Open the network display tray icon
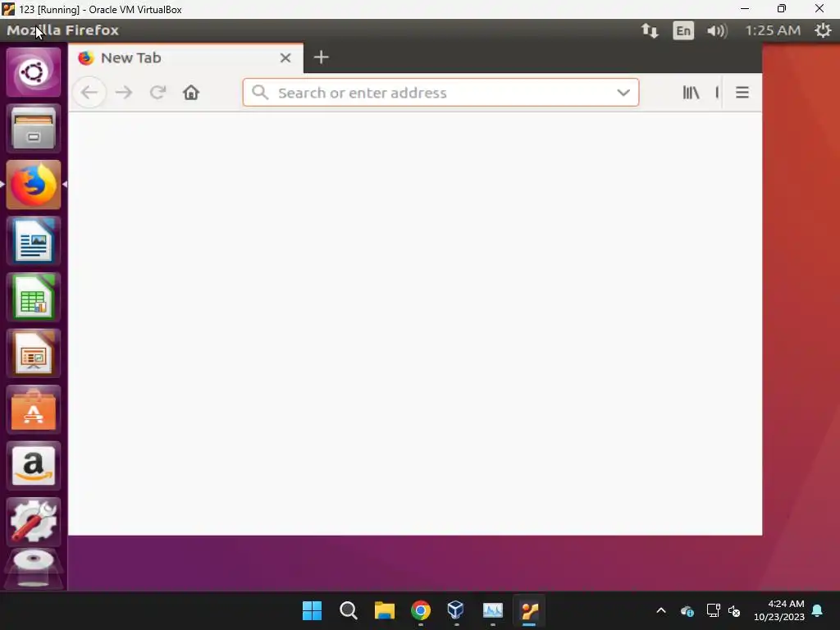 pos(713,610)
